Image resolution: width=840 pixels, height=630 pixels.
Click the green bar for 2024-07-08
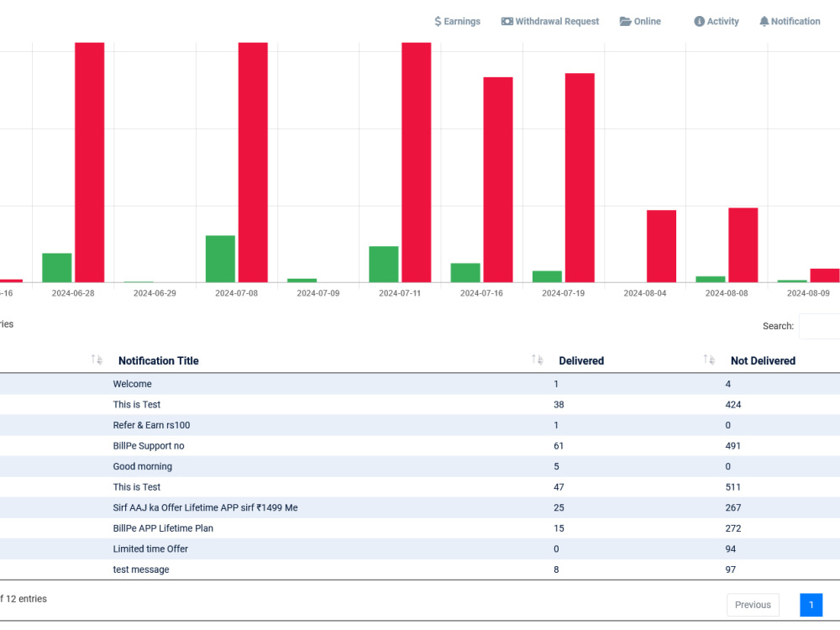(220, 259)
